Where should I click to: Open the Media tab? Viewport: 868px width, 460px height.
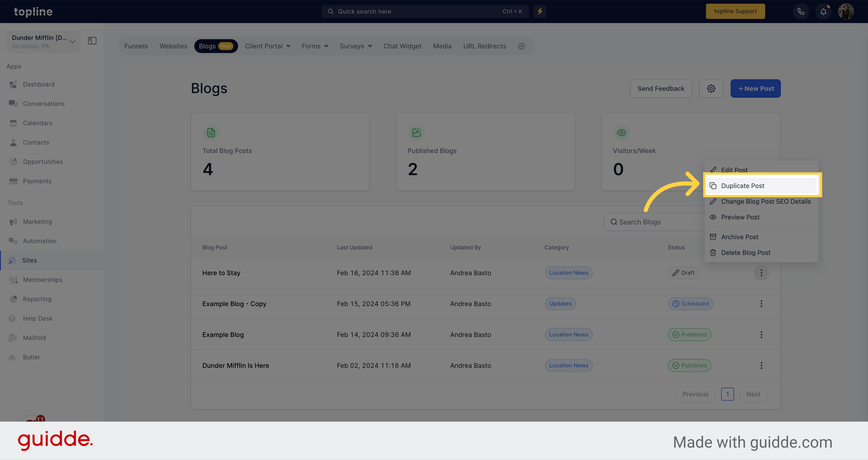(x=442, y=46)
